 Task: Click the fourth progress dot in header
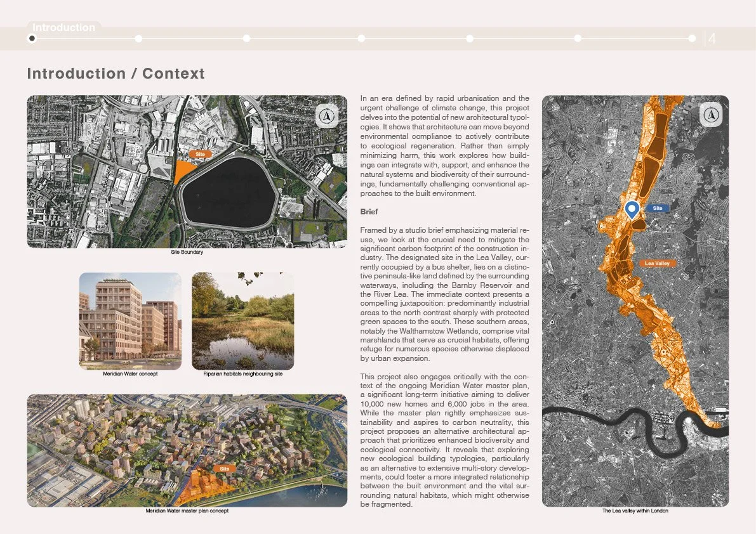tap(361, 38)
